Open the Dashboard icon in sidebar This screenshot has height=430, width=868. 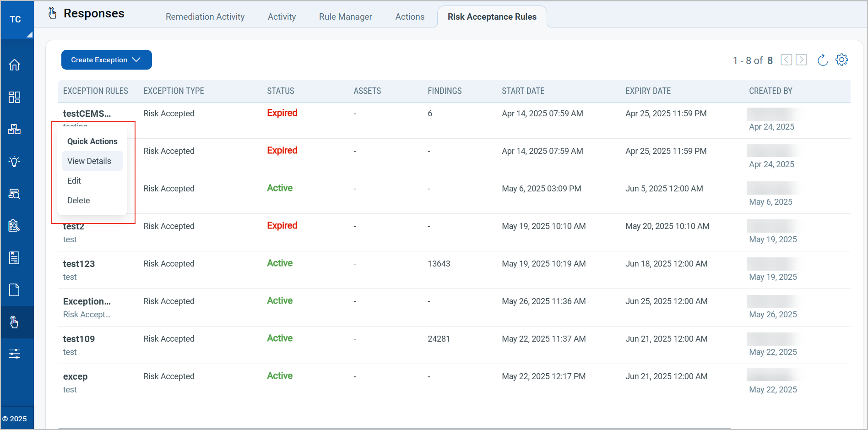click(15, 97)
